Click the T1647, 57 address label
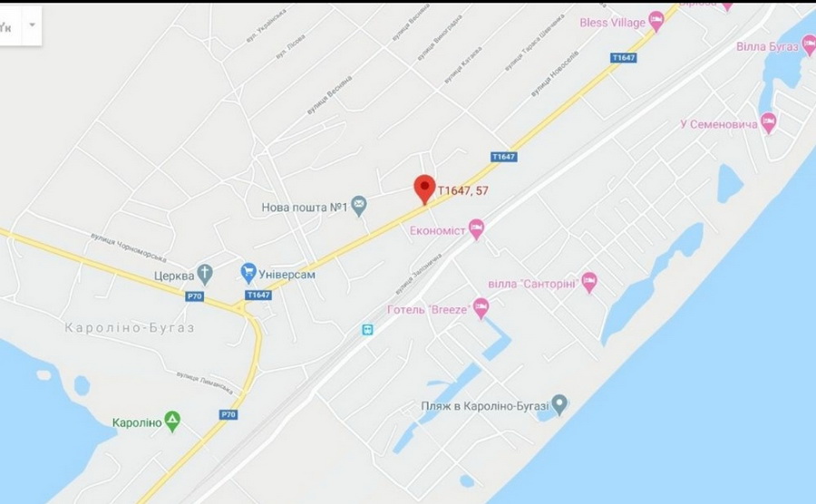Viewport: 816px width, 504px height. point(463,191)
